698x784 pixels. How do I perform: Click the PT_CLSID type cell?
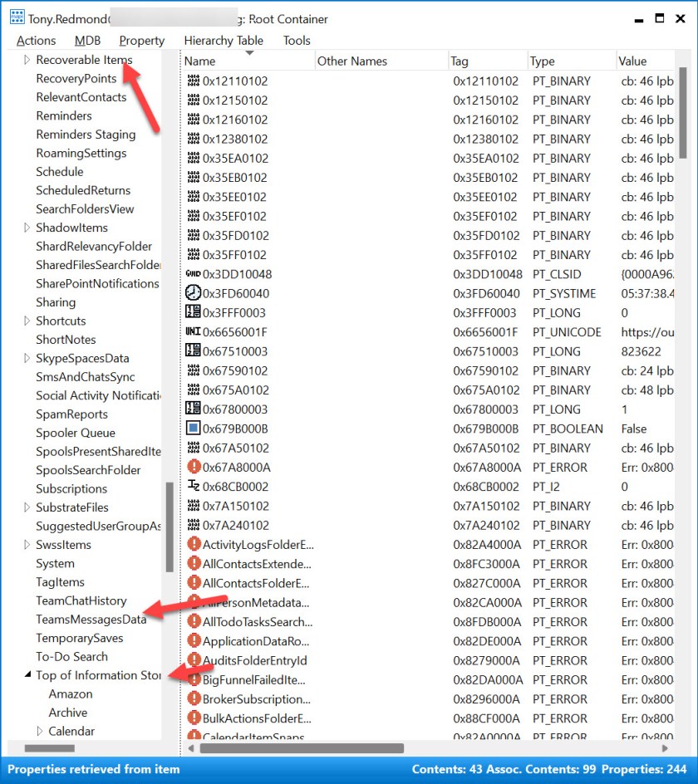point(557,274)
